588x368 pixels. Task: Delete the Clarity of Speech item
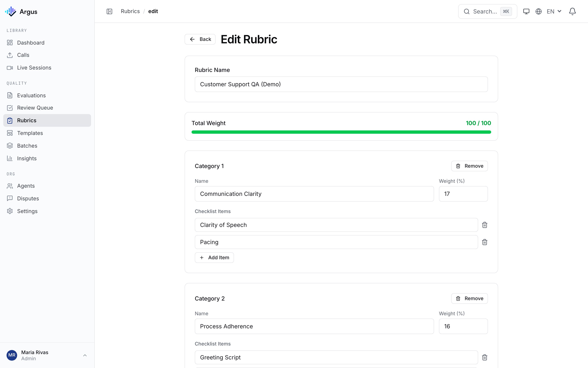pyautogui.click(x=484, y=225)
